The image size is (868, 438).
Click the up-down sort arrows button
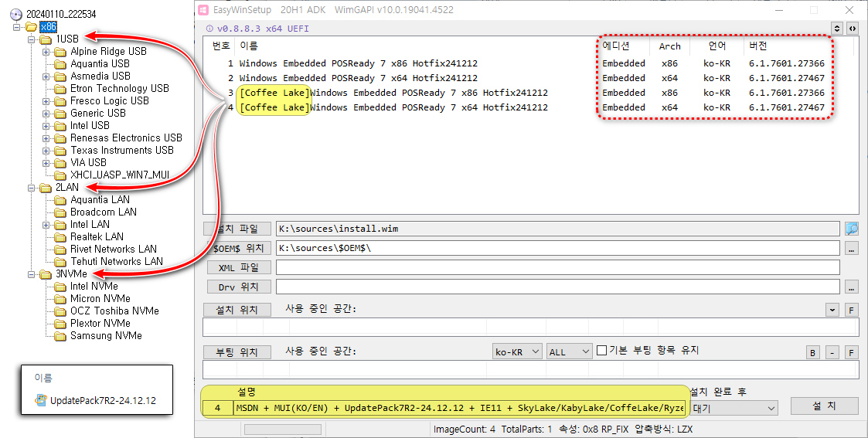pyautogui.click(x=837, y=29)
